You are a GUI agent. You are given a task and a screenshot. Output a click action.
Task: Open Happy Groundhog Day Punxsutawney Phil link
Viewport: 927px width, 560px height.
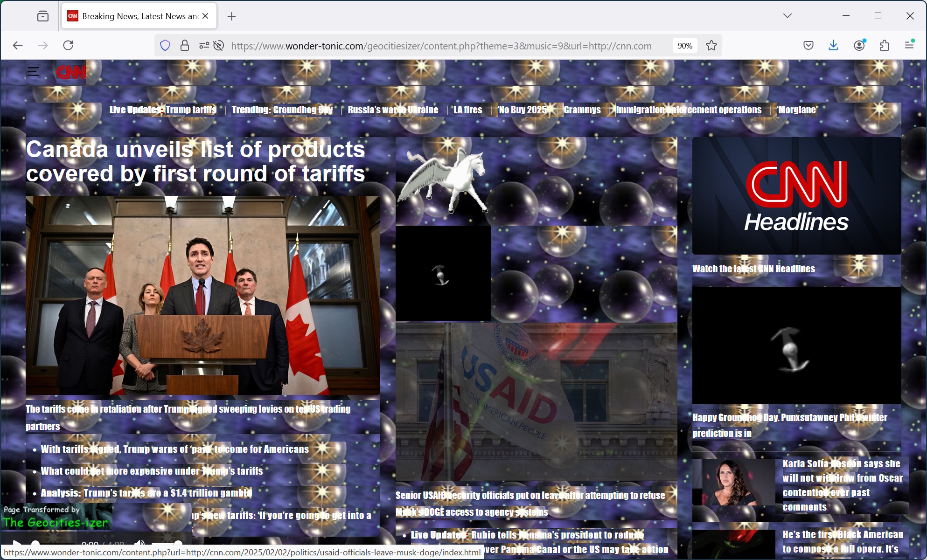(x=790, y=425)
